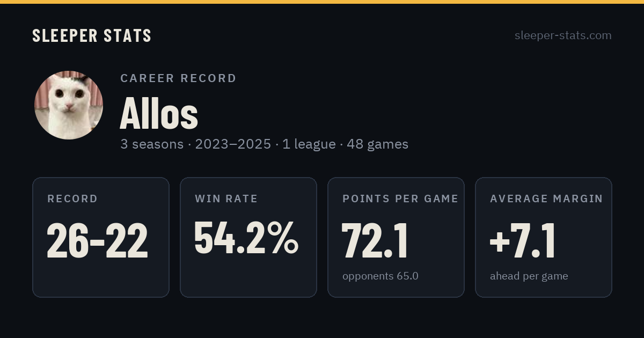This screenshot has width=644, height=338.
Task: Click the 54.2% win rate value
Action: [246, 238]
